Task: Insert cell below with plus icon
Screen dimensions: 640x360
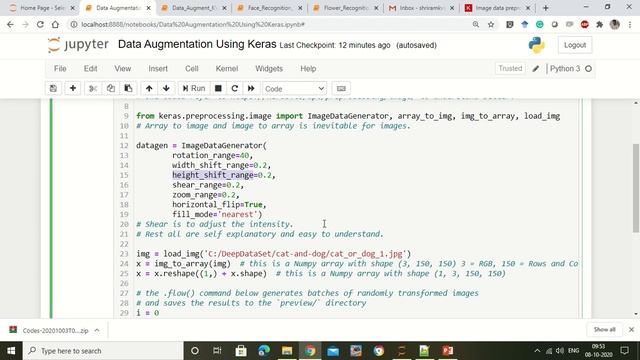Action: [73, 89]
